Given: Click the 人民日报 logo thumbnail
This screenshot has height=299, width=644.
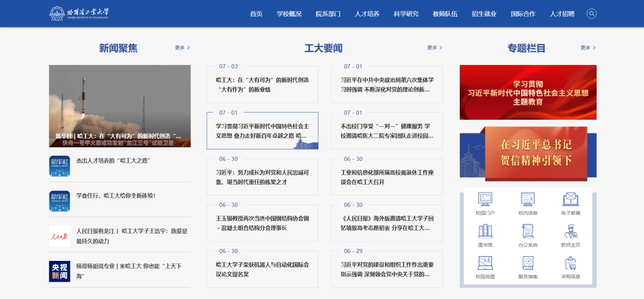Looking at the screenshot, I should (x=59, y=236).
